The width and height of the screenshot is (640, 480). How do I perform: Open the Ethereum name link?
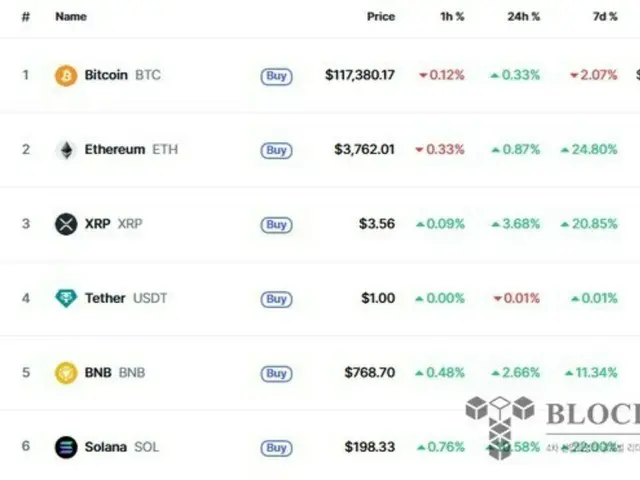click(x=114, y=150)
